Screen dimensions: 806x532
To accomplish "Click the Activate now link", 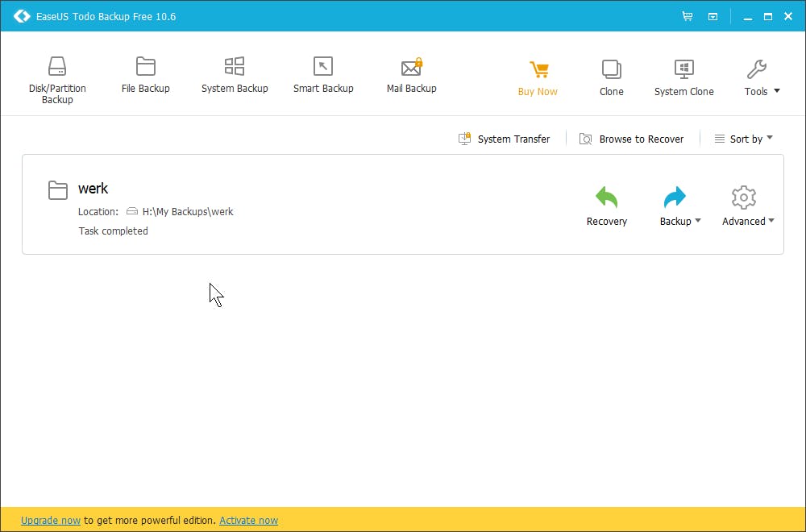I will pos(248,520).
